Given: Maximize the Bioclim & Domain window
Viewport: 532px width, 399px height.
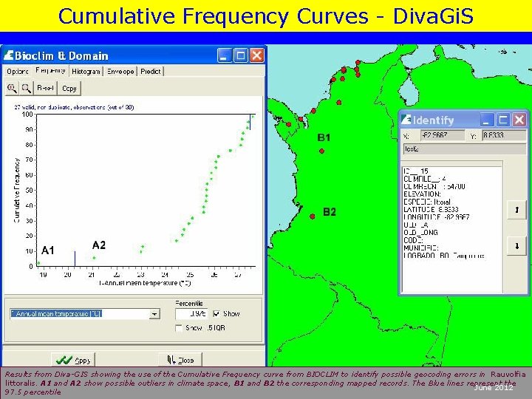Looking at the screenshot, I should tap(241, 55).
